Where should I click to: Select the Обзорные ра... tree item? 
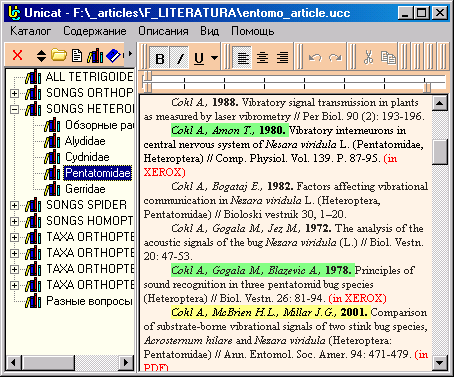[99, 125]
